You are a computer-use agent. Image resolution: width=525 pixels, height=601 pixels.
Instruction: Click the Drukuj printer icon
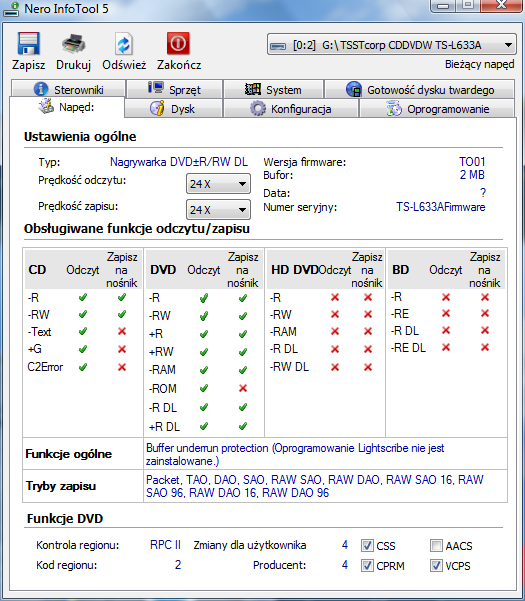[x=73, y=44]
